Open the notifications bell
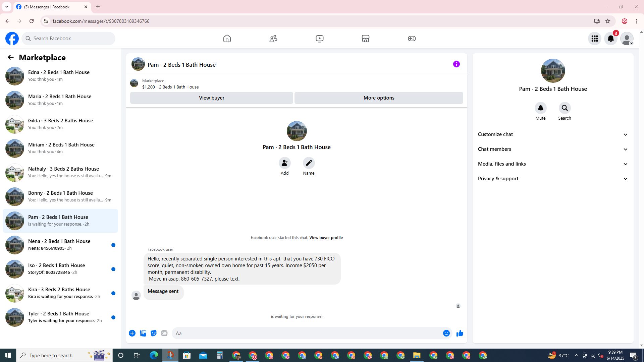This screenshot has width=644, height=362. tap(611, 39)
